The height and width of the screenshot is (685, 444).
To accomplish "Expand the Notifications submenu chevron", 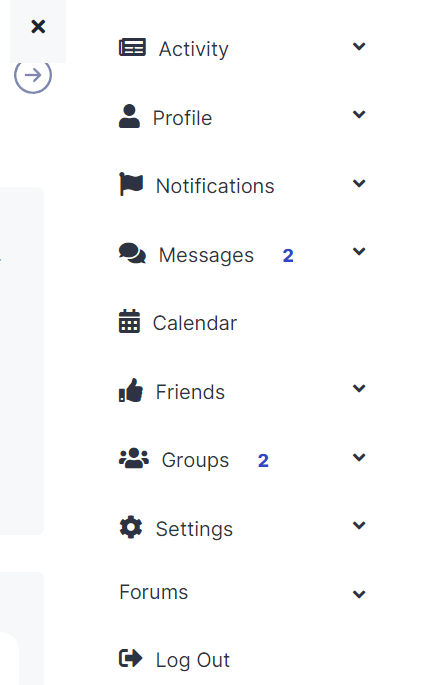I will pos(359,183).
